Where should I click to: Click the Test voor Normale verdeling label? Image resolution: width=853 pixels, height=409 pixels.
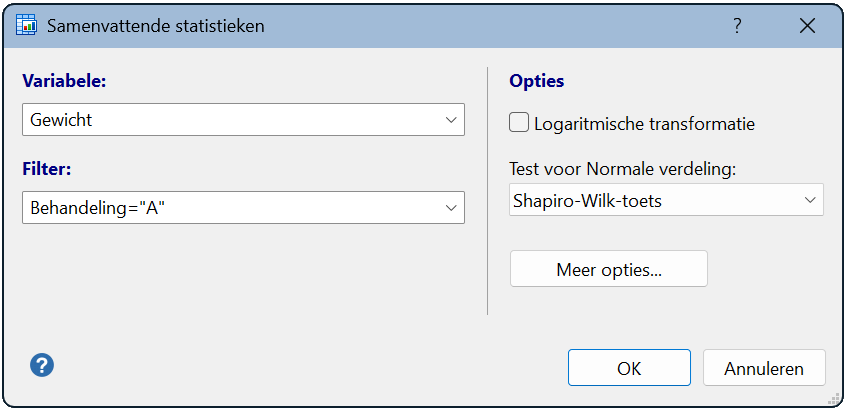click(622, 169)
